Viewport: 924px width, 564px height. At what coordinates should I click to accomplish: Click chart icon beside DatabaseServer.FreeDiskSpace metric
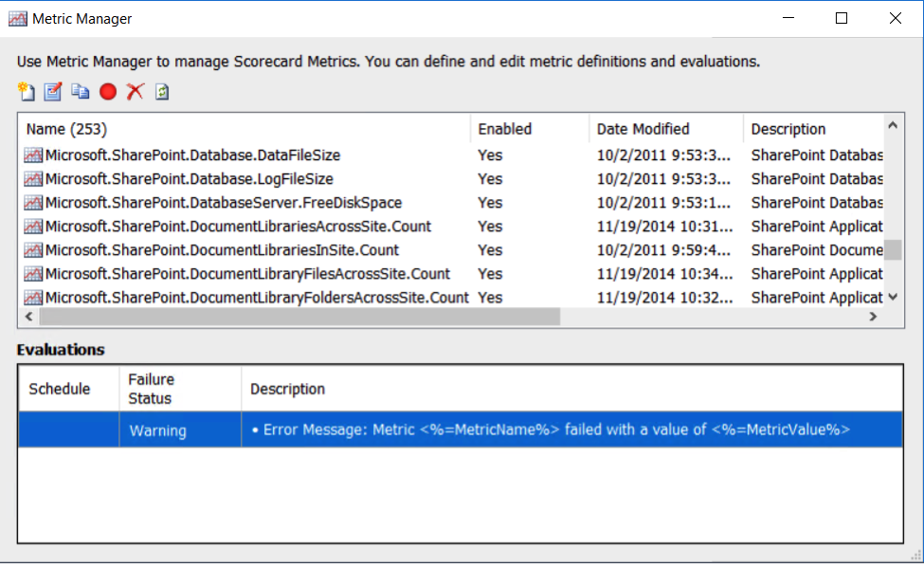[x=33, y=203]
